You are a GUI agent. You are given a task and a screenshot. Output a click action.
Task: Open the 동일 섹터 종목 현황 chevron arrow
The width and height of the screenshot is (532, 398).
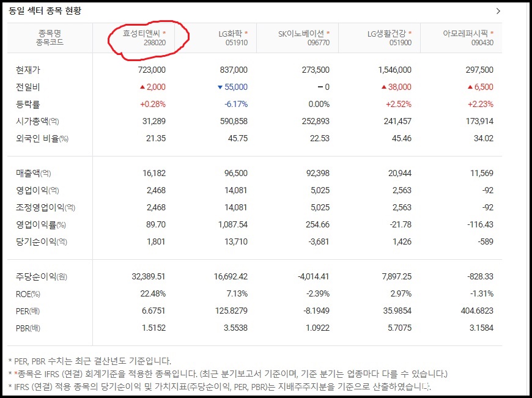(498, 11)
